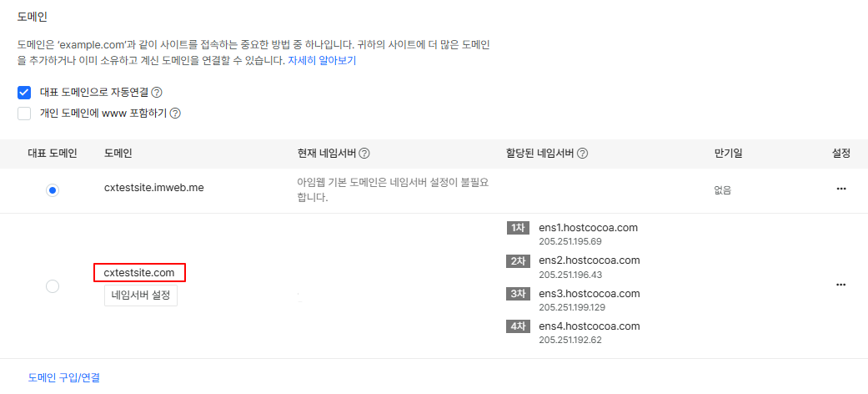The height and width of the screenshot is (394, 868).
Task: Click help icon next to www 포함하기
Action: coord(175,114)
